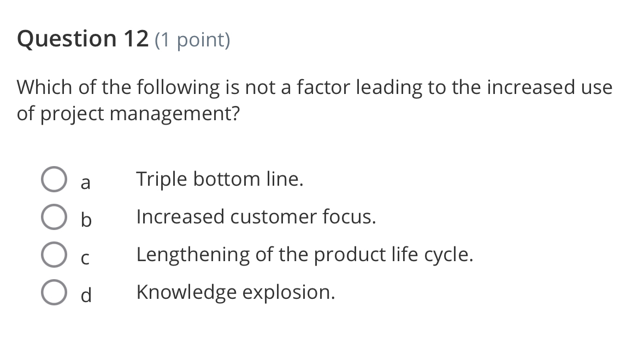The image size is (644, 354).
Task: Click the 'Question 12' heading
Action: 81,38
